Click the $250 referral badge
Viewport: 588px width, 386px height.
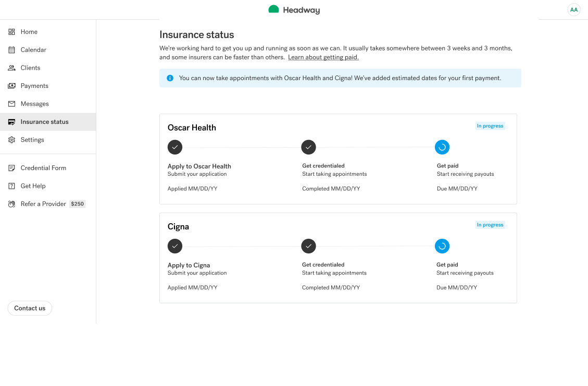pyautogui.click(x=77, y=204)
